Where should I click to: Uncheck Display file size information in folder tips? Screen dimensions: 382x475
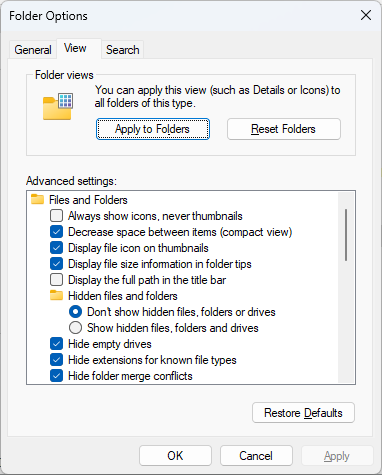[56, 264]
